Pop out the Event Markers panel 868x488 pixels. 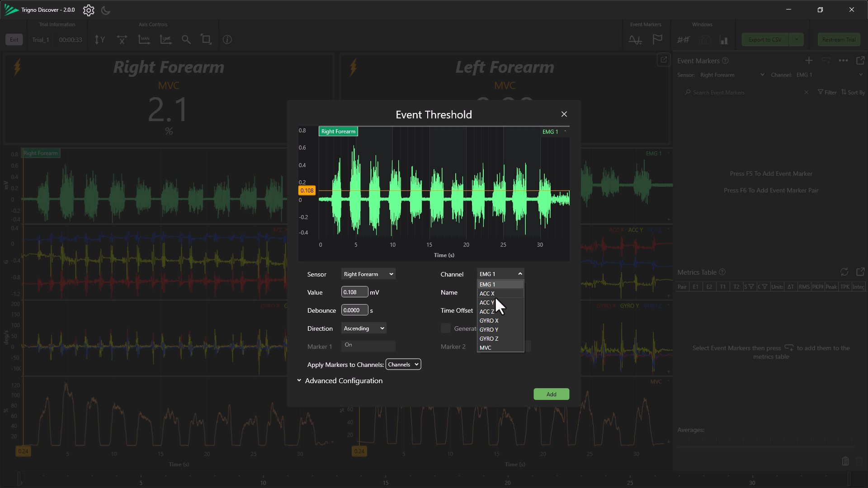pyautogui.click(x=860, y=61)
